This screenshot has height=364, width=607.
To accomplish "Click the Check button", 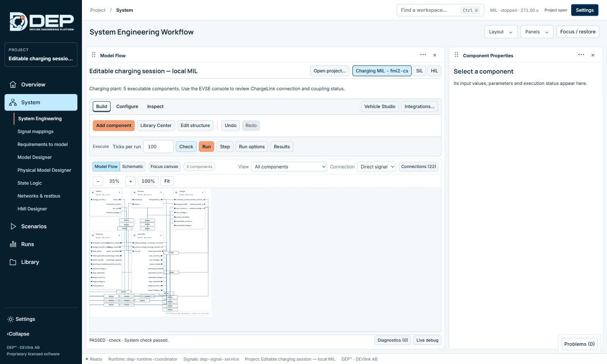I will [x=186, y=147].
